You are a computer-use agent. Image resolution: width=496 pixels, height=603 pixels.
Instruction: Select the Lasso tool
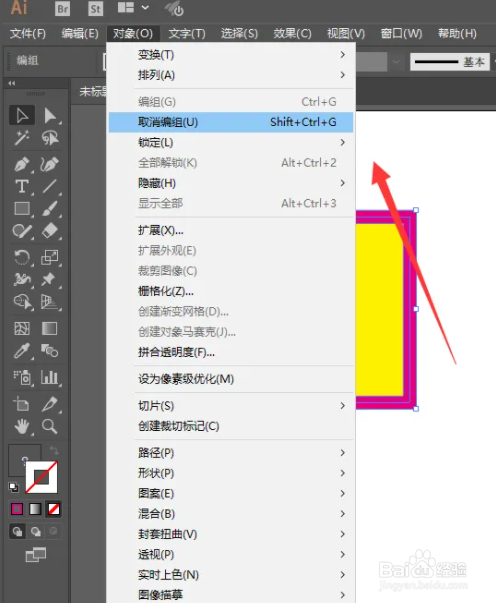point(50,138)
